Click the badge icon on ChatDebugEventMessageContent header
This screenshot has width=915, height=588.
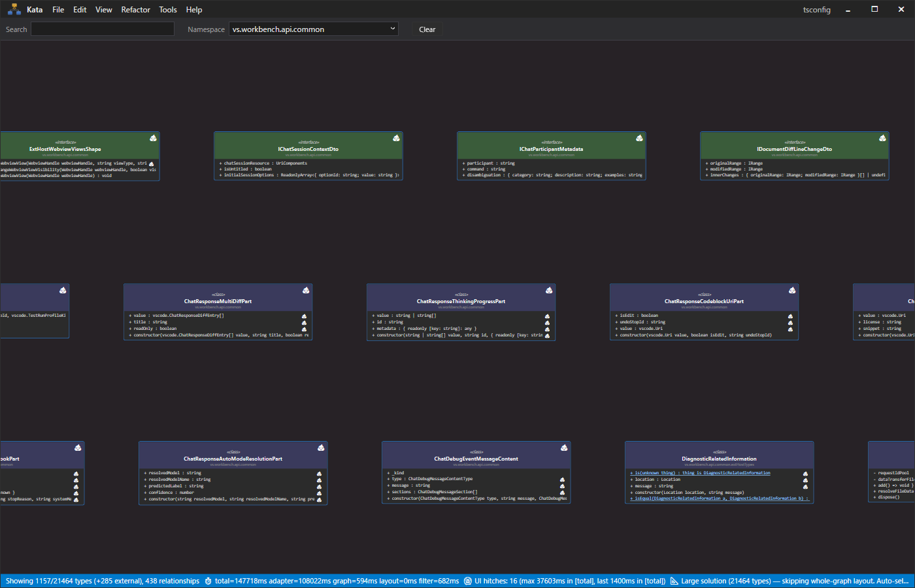[564, 448]
